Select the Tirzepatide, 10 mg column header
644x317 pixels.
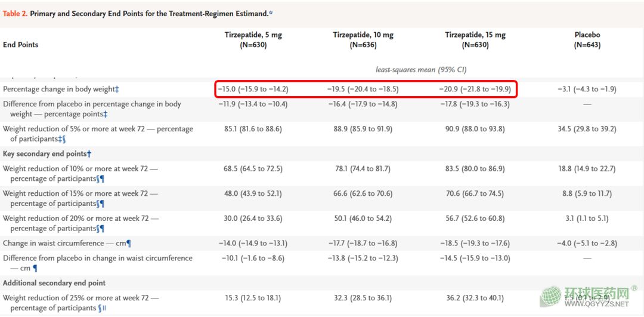[x=363, y=39]
